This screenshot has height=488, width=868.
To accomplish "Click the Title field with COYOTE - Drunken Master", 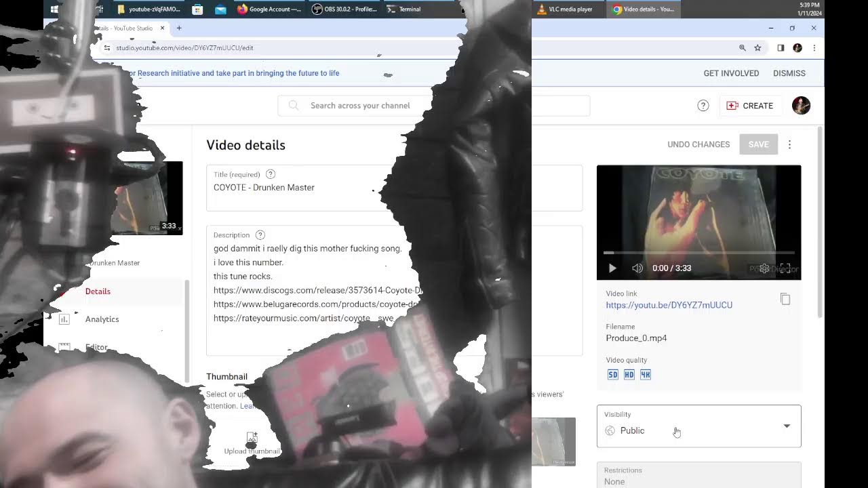I will click(394, 188).
